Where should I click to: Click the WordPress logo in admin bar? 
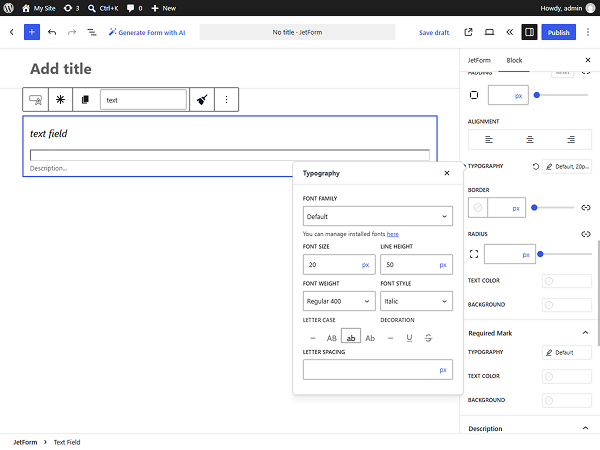tap(8, 8)
